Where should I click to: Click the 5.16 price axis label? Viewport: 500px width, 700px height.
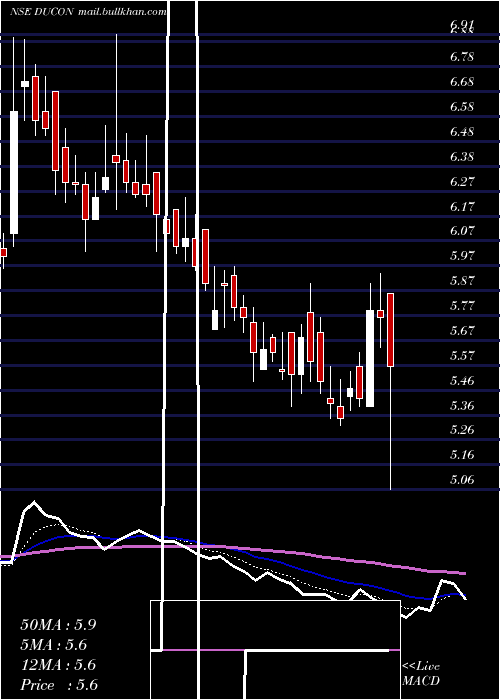(462, 455)
